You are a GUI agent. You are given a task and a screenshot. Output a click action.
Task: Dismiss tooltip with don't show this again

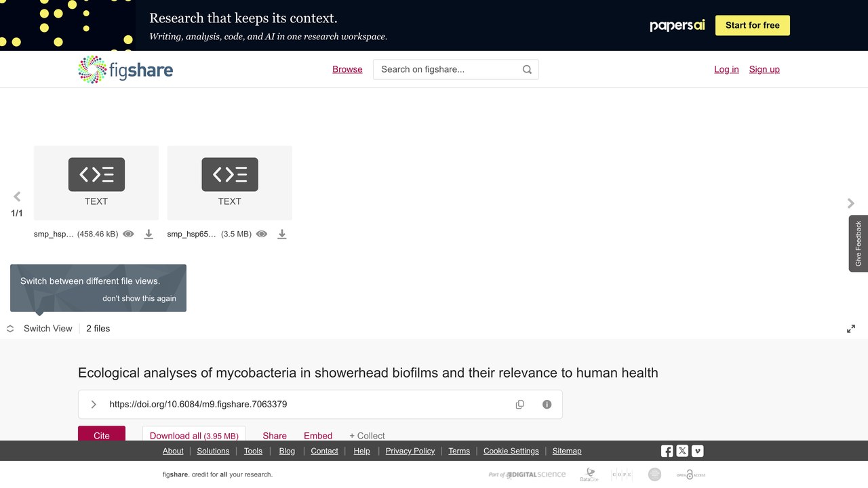[x=139, y=298]
